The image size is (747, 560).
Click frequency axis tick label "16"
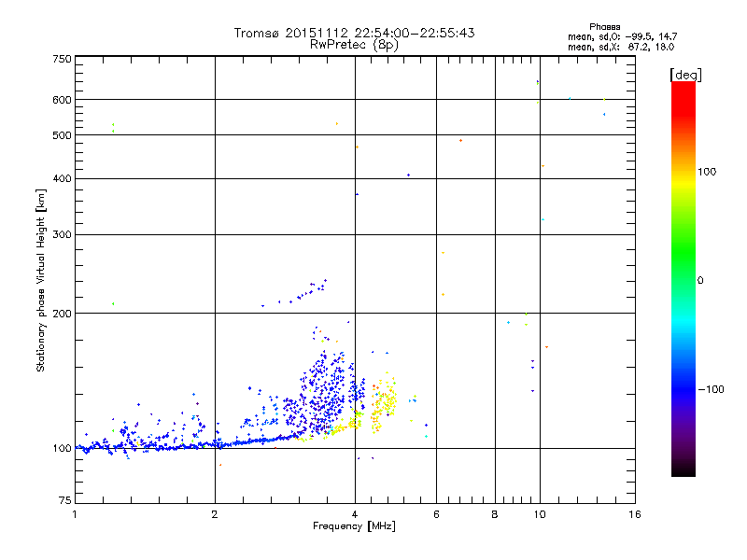[x=635, y=514]
